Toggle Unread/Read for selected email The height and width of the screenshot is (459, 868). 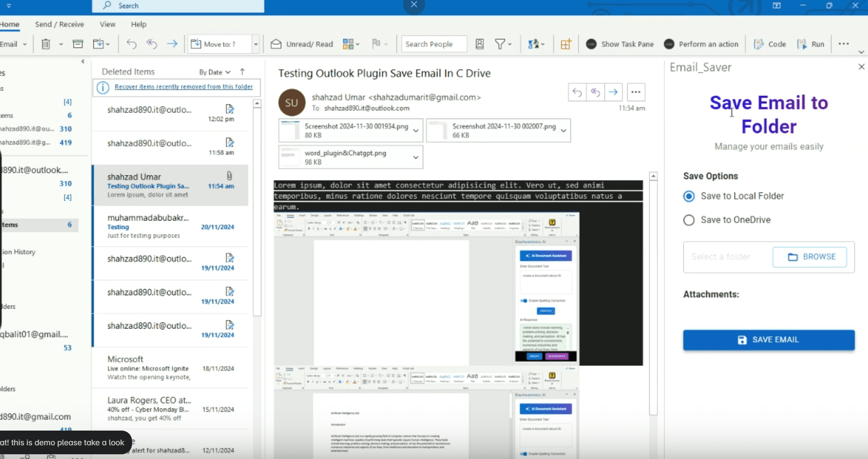click(302, 44)
